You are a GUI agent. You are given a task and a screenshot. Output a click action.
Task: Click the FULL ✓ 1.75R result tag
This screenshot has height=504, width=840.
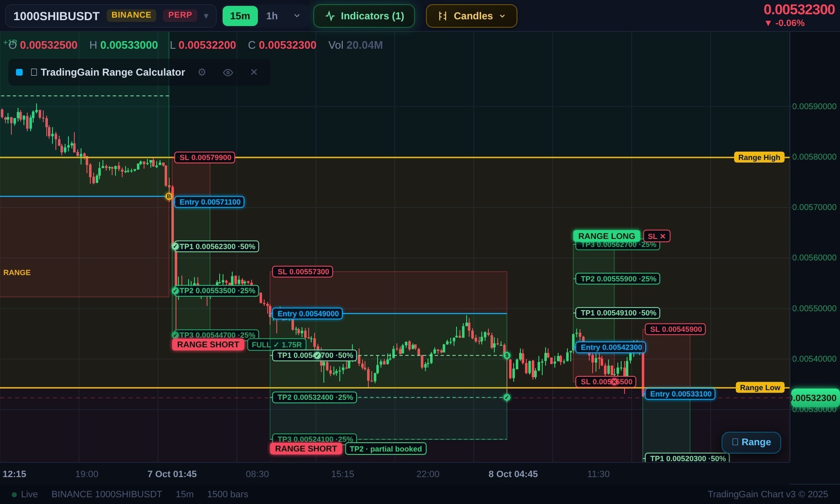point(276,345)
